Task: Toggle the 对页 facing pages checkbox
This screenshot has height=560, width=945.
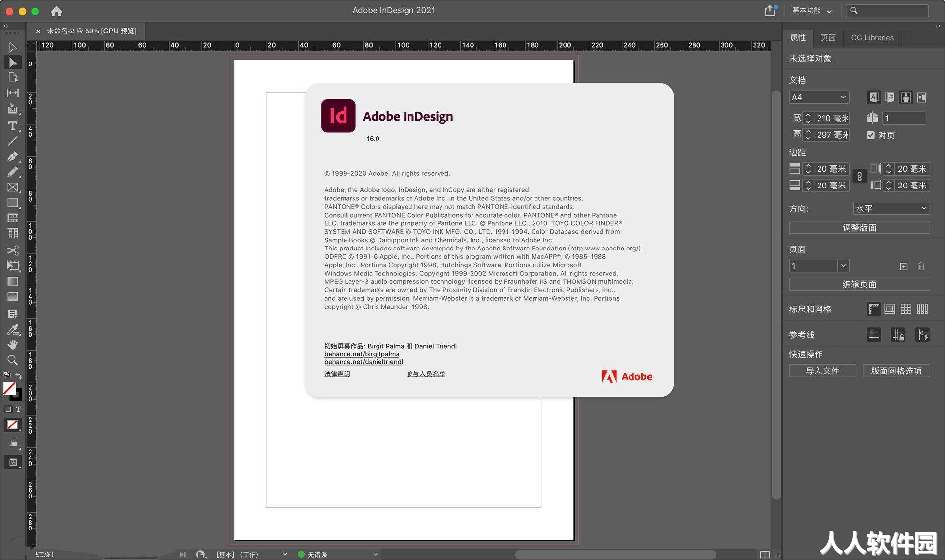Action: 871,135
